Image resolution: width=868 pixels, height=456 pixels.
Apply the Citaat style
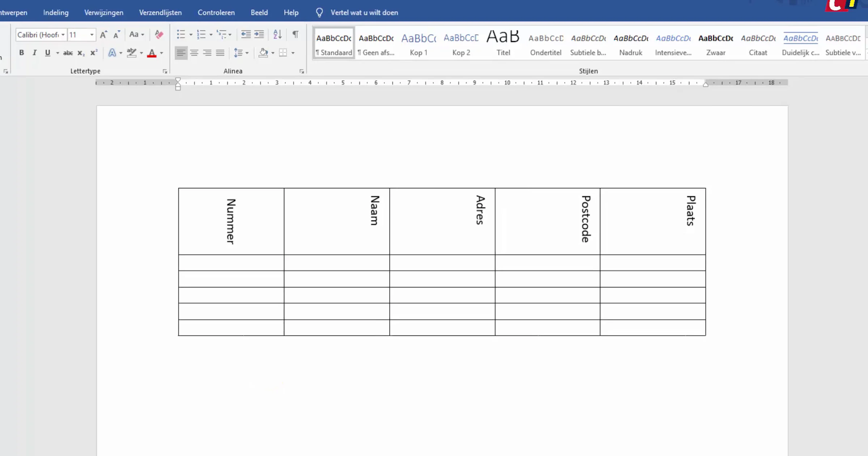758,43
